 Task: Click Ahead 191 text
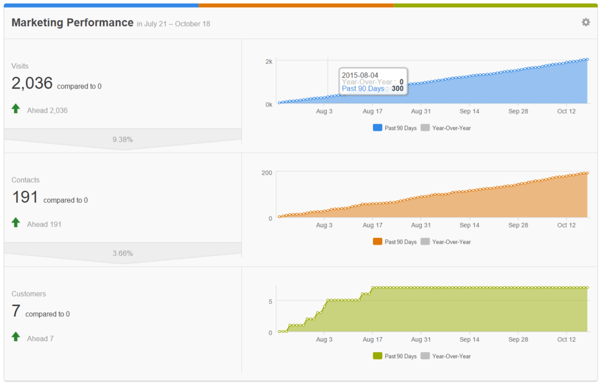[44, 224]
